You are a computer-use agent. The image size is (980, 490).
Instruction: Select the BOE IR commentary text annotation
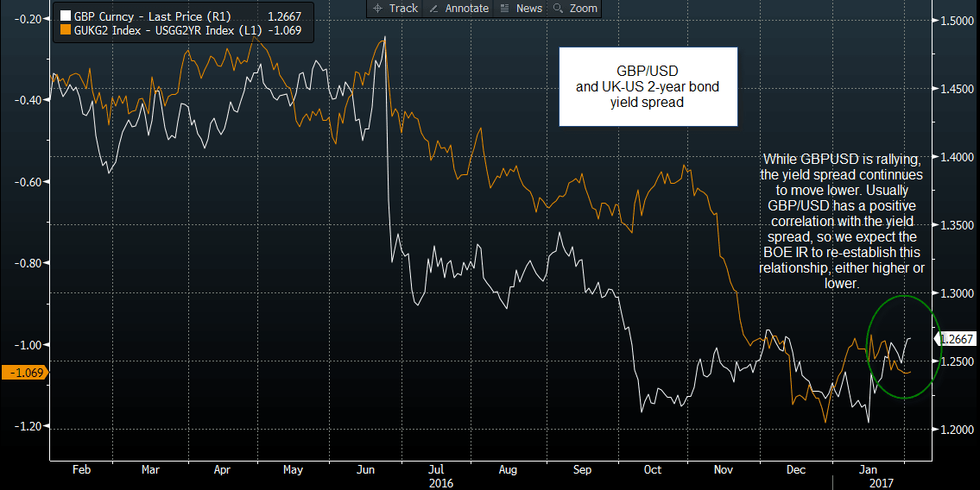(x=841, y=222)
